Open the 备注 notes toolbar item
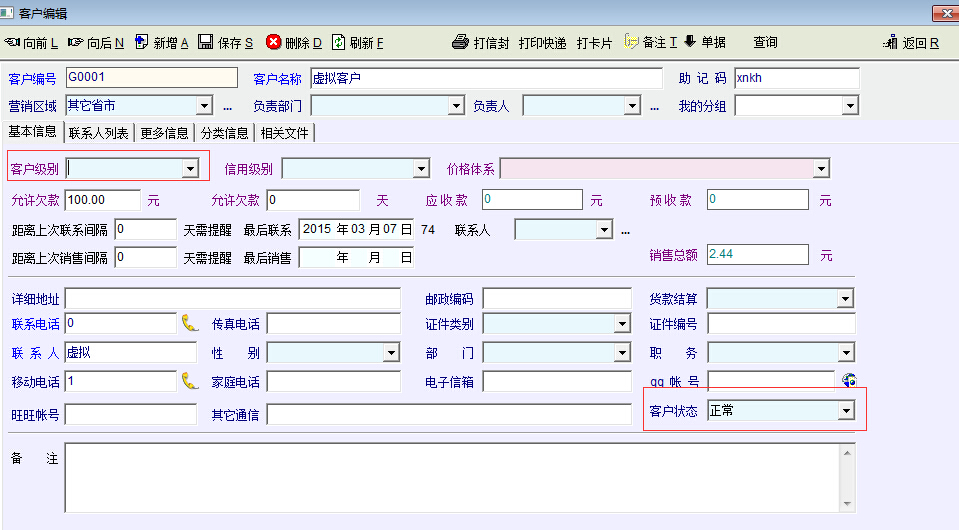959x530 pixels. click(x=631, y=42)
